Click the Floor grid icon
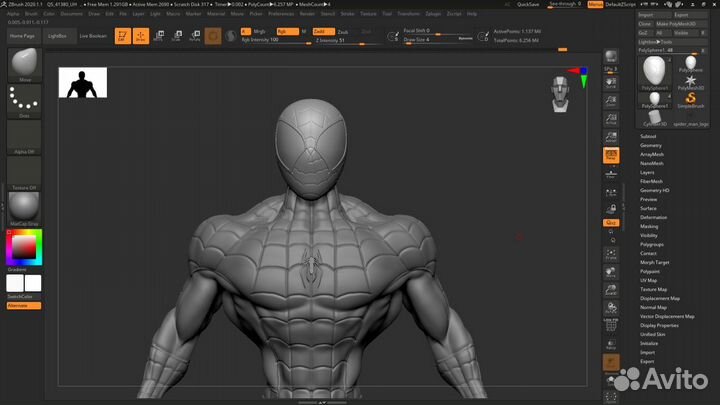Image resolution: width=720 pixels, height=405 pixels. 611,174
